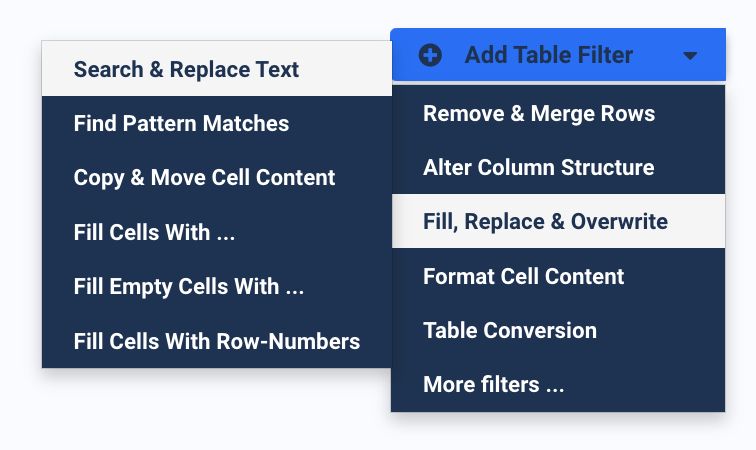Image resolution: width=756 pixels, height=450 pixels.
Task: Click the highlighted item in the right menu
Action: click(558, 221)
